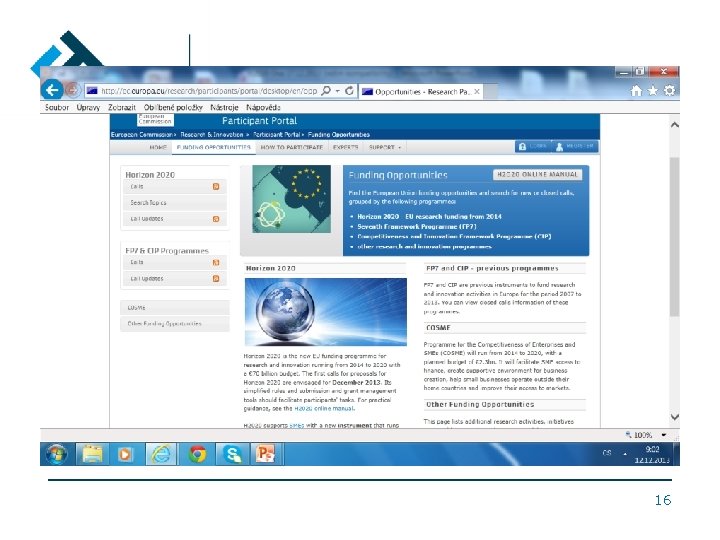
Task: Open the Zobrazit menu
Action: tap(122, 107)
